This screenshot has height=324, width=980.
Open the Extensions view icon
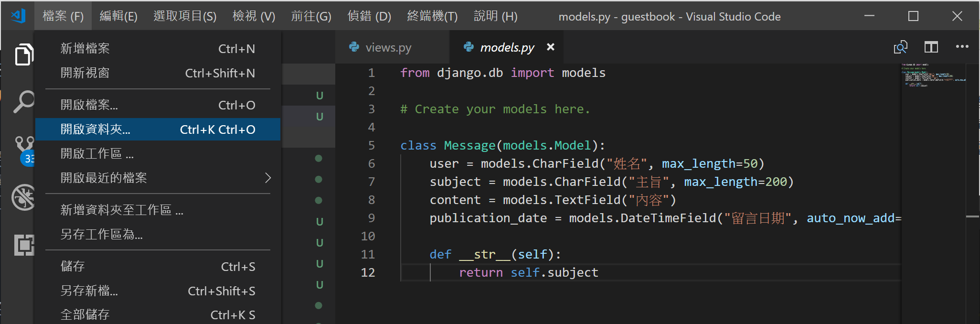(24, 245)
